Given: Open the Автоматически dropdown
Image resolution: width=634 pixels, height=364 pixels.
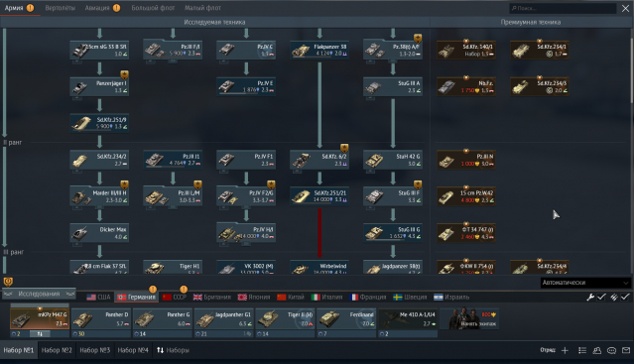Looking at the screenshot, I should 585,283.
